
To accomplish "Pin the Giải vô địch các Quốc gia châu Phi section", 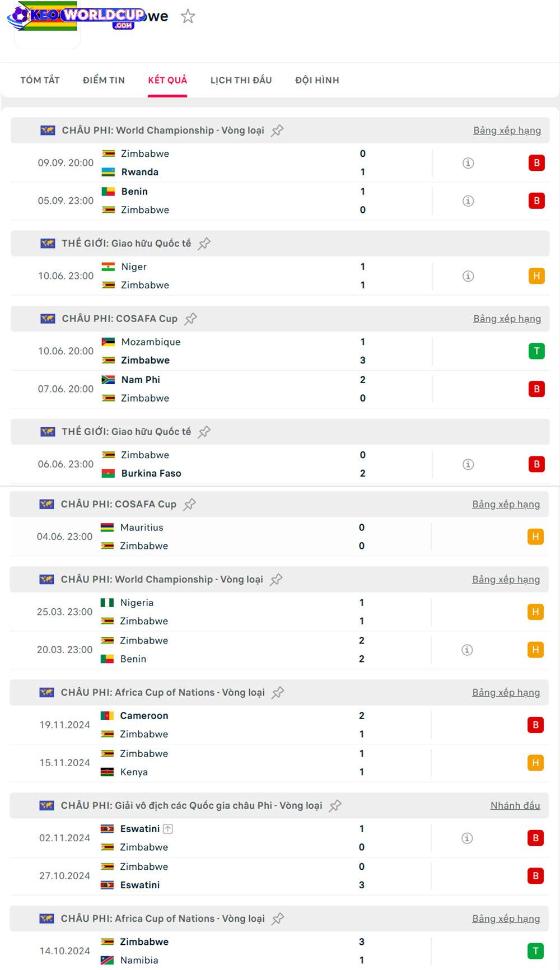I will click(x=335, y=806).
